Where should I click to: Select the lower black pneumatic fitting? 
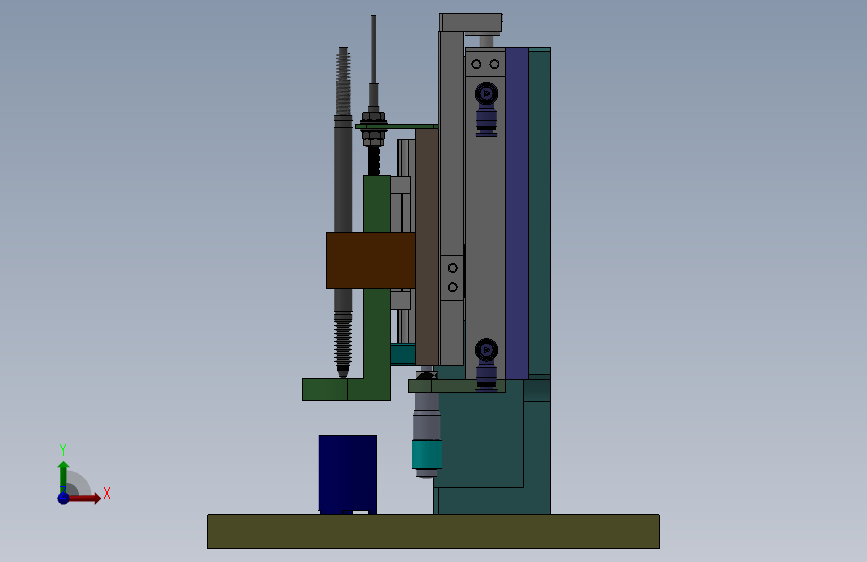[x=487, y=365]
